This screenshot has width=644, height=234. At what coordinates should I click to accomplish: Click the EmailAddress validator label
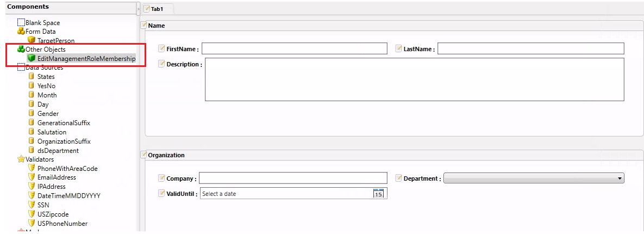57,177
